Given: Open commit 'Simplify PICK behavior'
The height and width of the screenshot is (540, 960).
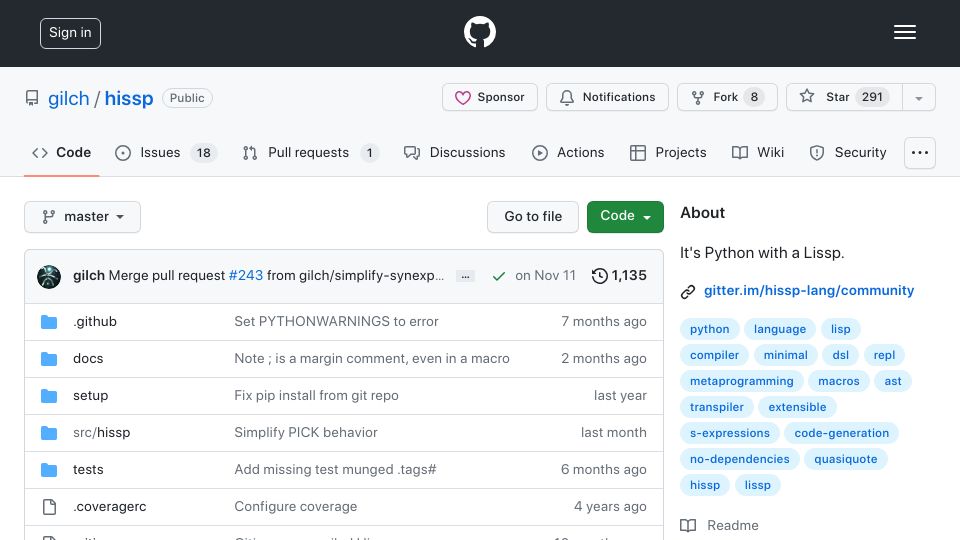Looking at the screenshot, I should coord(306,432).
